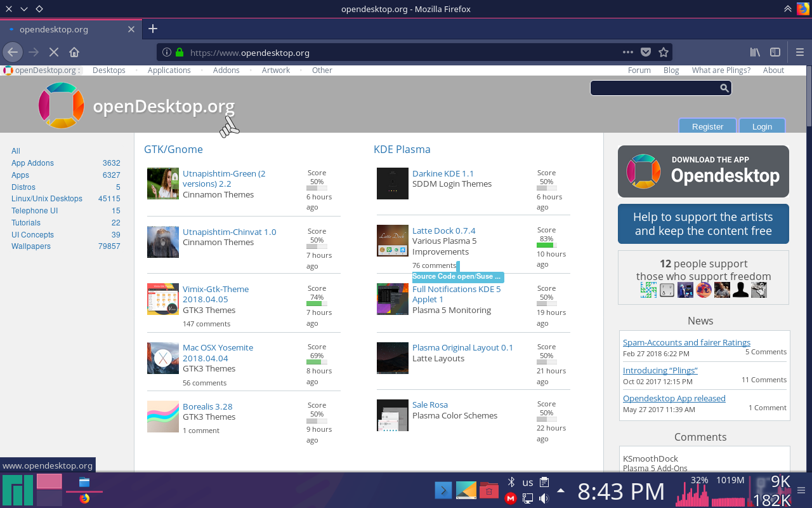The image size is (812, 508).
Task: Open the Applications menu
Action: point(169,70)
